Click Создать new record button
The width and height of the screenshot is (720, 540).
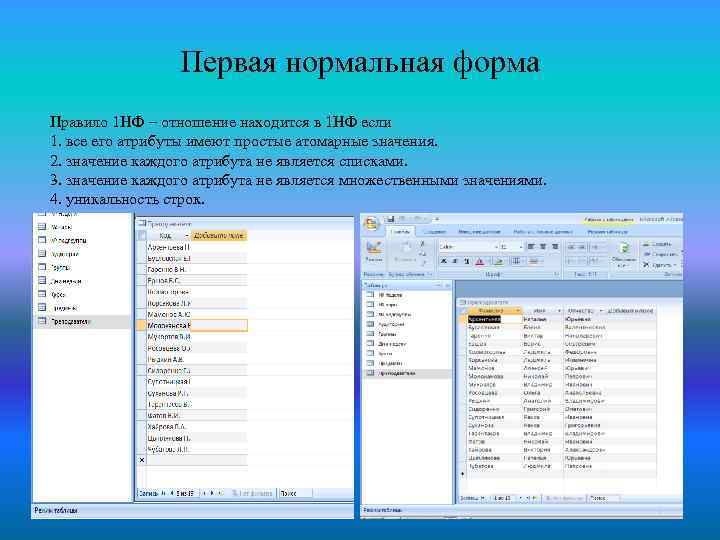(x=658, y=244)
